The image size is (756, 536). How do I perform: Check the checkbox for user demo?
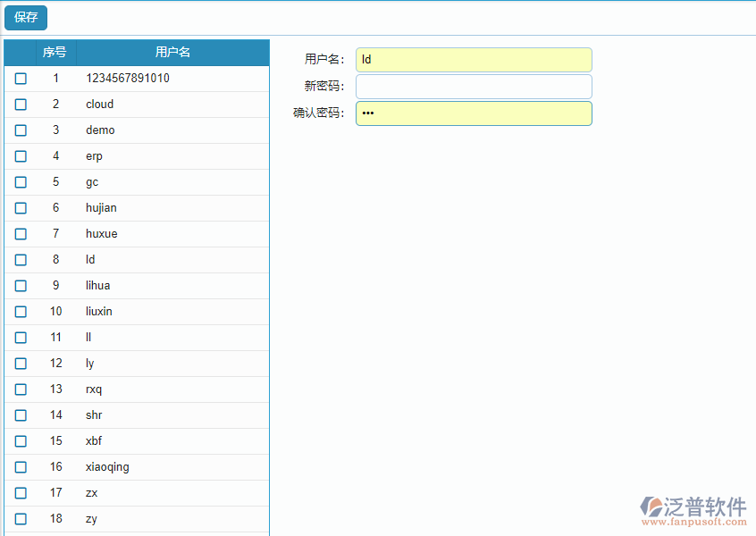pyautogui.click(x=21, y=130)
